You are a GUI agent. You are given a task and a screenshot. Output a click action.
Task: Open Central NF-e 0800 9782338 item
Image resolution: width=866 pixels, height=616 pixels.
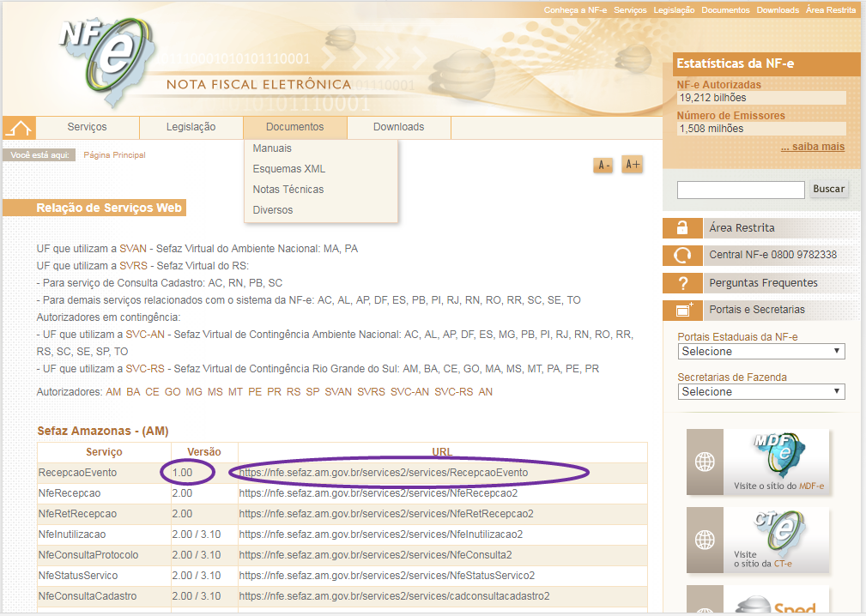(x=772, y=255)
